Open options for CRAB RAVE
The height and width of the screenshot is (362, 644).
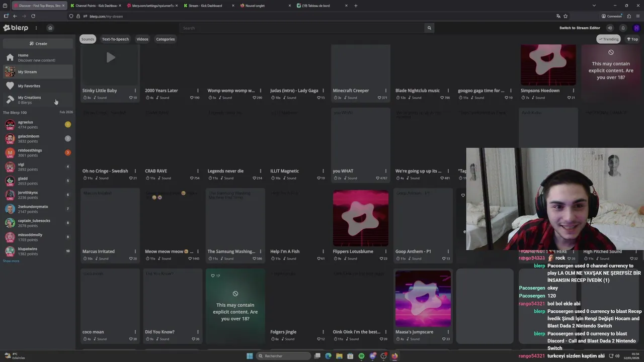click(x=198, y=171)
